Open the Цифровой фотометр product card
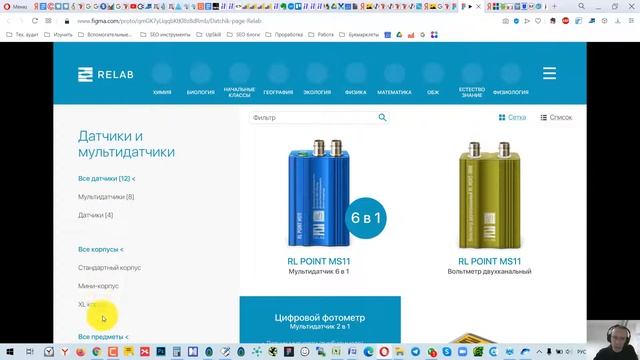This screenshot has width=640, height=360. tap(320, 320)
